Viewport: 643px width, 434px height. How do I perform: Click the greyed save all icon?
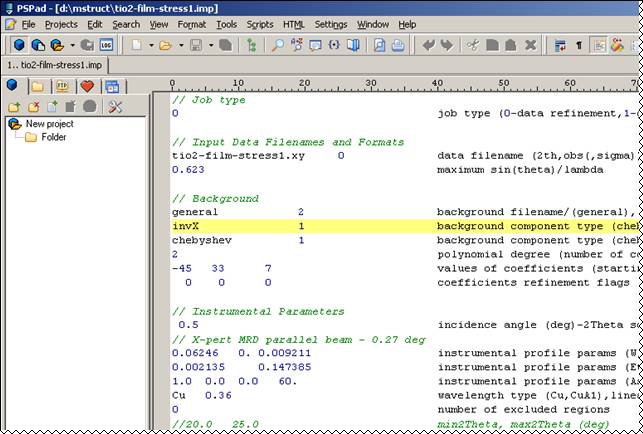coord(226,45)
